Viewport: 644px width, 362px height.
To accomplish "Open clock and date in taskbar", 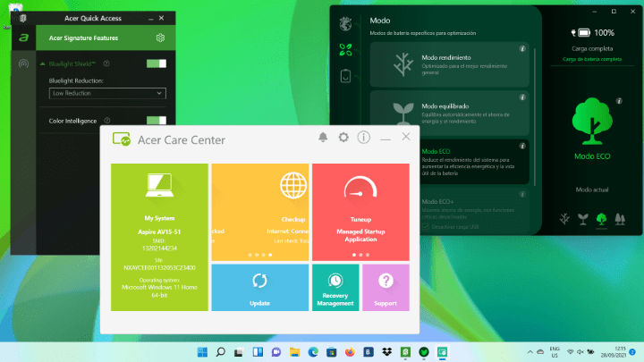I will (614, 352).
